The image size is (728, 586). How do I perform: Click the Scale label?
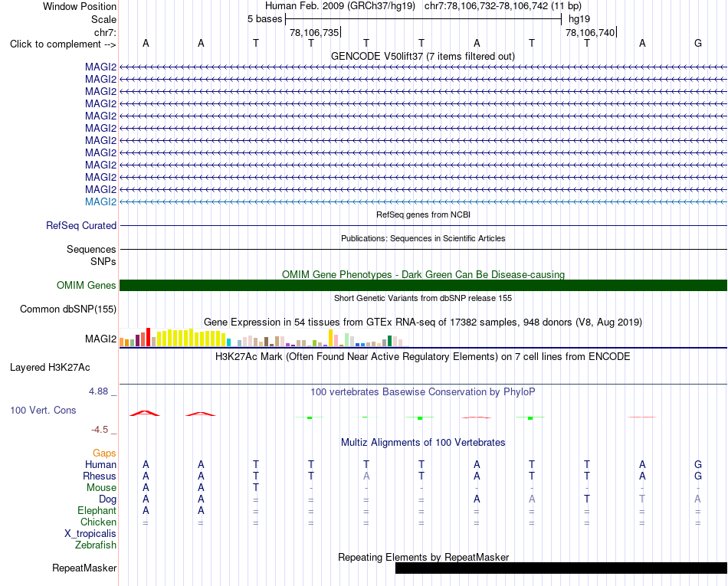click(x=103, y=19)
